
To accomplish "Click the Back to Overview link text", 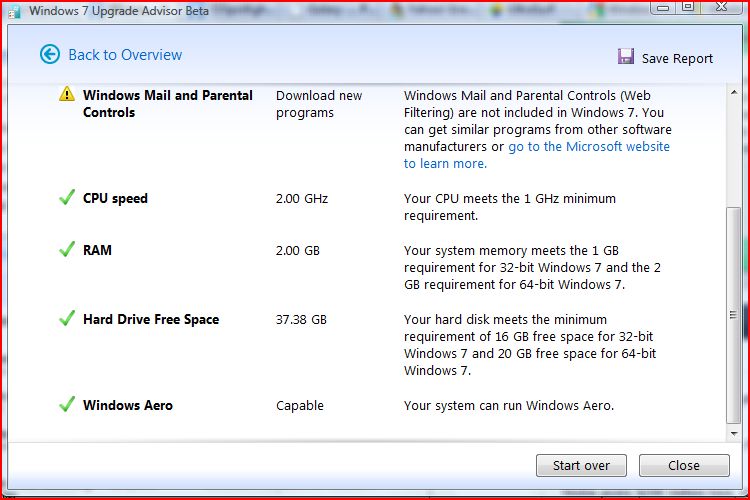I will click(125, 55).
